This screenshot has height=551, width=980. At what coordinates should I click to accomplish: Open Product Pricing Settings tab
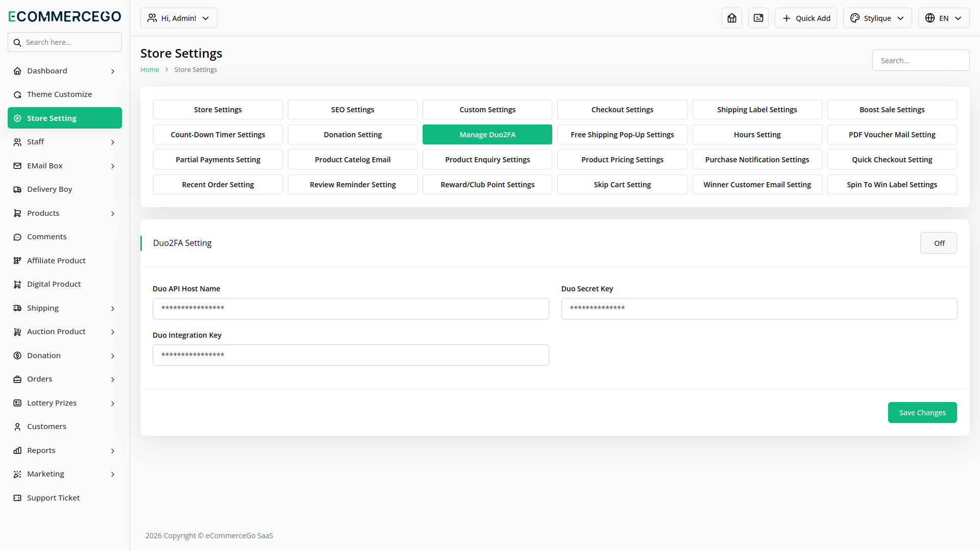click(x=622, y=160)
